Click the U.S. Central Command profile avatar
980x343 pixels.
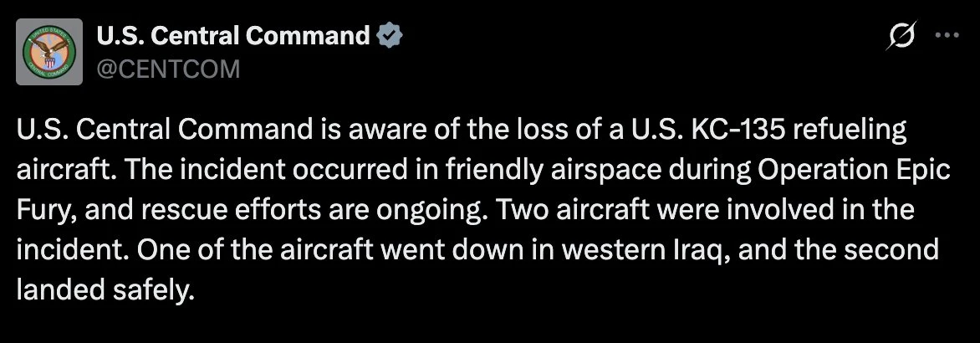[x=53, y=50]
